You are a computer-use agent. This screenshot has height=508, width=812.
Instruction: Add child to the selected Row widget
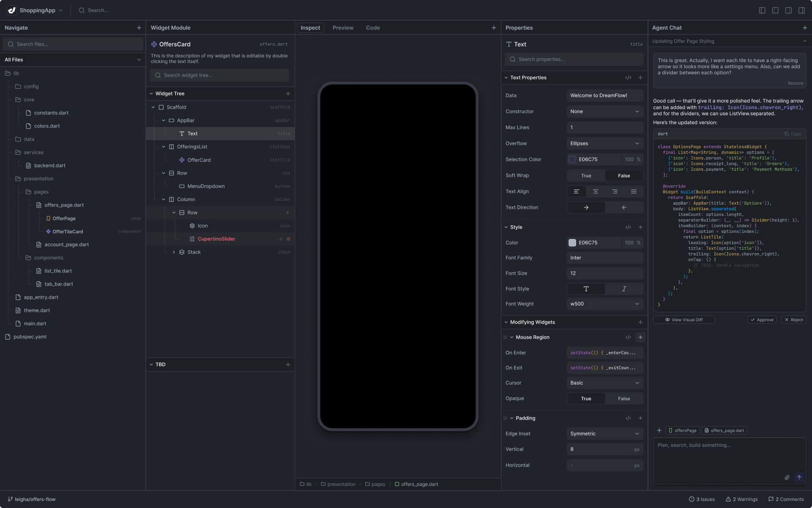(x=288, y=213)
